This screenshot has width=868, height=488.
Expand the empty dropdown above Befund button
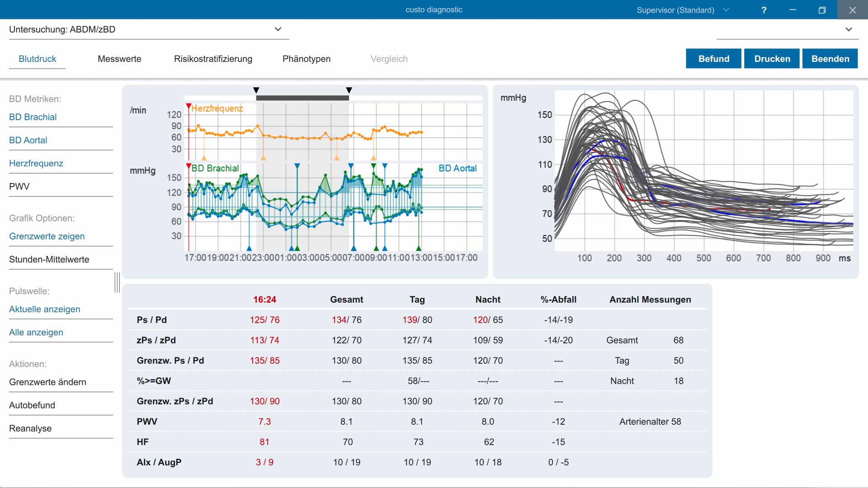click(849, 29)
